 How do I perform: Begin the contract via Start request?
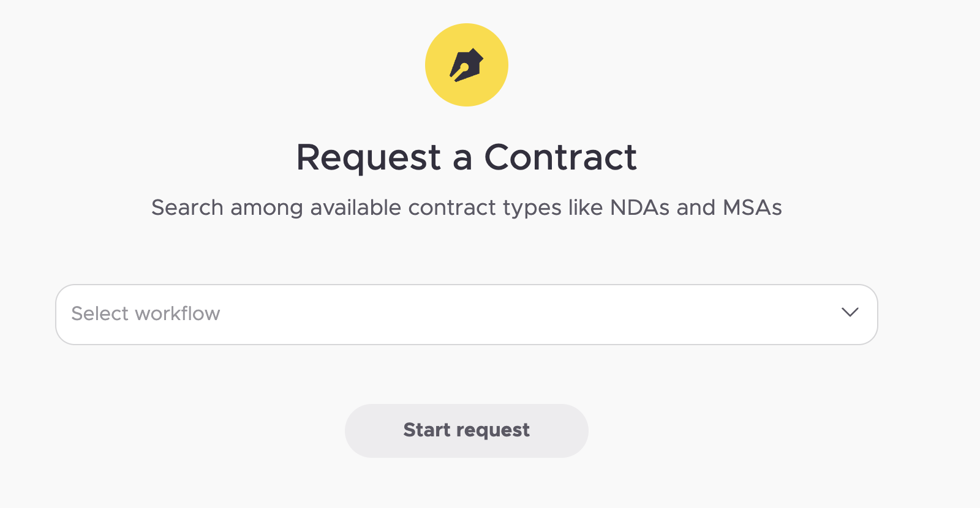(467, 431)
